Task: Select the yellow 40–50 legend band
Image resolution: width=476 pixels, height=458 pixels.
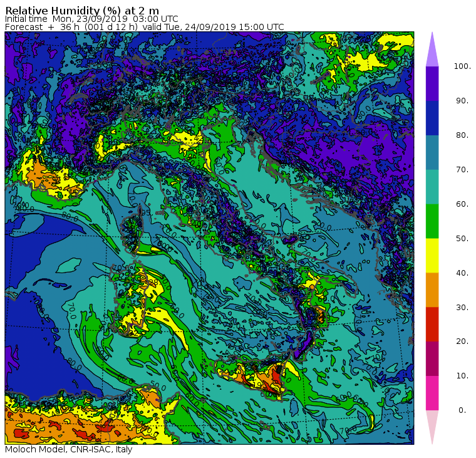Action: tap(432, 256)
